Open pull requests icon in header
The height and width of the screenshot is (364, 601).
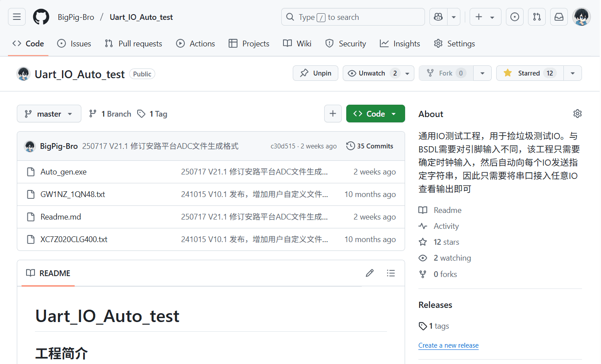point(537,17)
